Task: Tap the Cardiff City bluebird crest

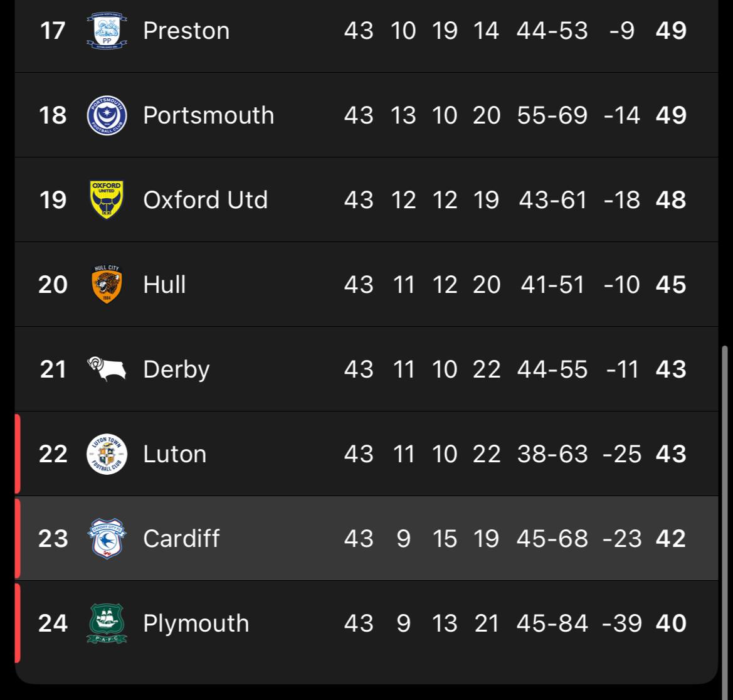Action: [107, 538]
